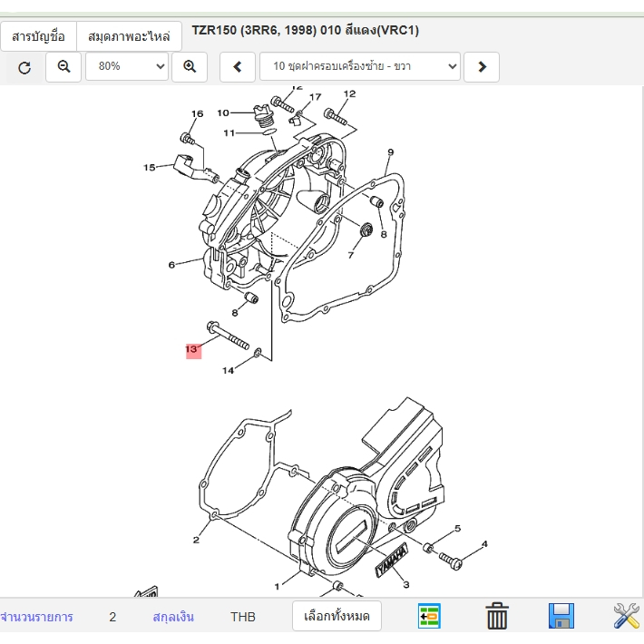Image resolution: width=644 pixels, height=644 pixels.
Task: Click the จำนวนรายการ link
Action: (36, 617)
